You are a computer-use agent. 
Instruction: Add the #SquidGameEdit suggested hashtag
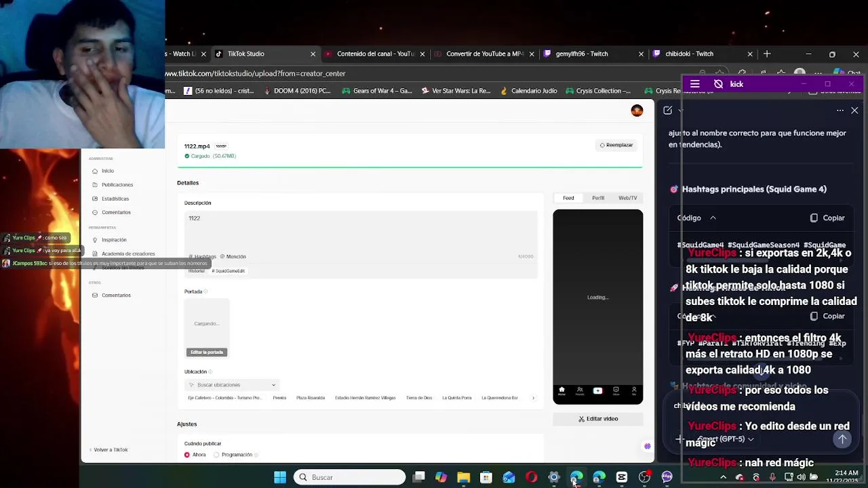(x=228, y=270)
